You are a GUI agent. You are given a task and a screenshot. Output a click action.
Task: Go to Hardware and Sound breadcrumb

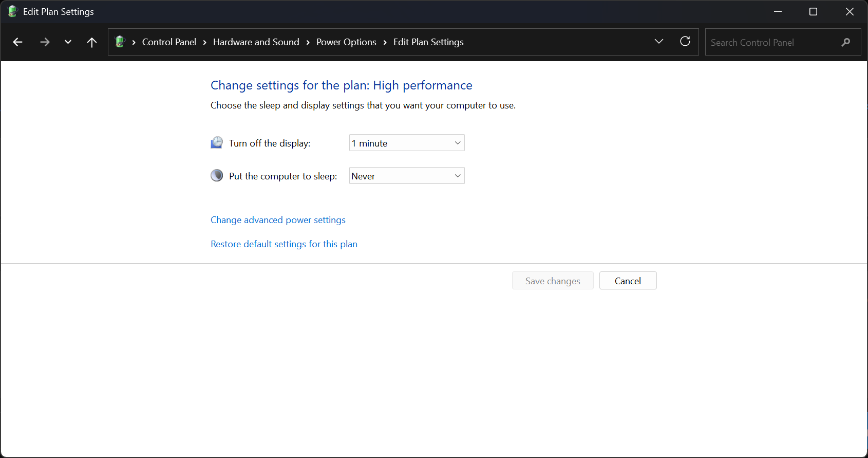pos(256,42)
